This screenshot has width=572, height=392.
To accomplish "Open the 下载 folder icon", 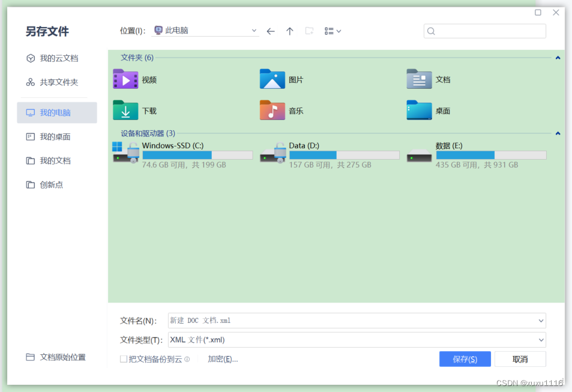I will 125,110.
